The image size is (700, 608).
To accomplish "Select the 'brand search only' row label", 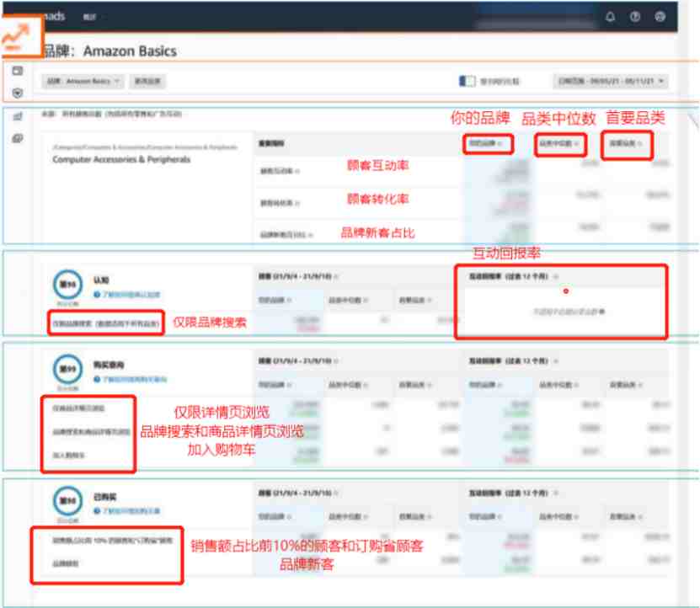I will (x=106, y=323).
